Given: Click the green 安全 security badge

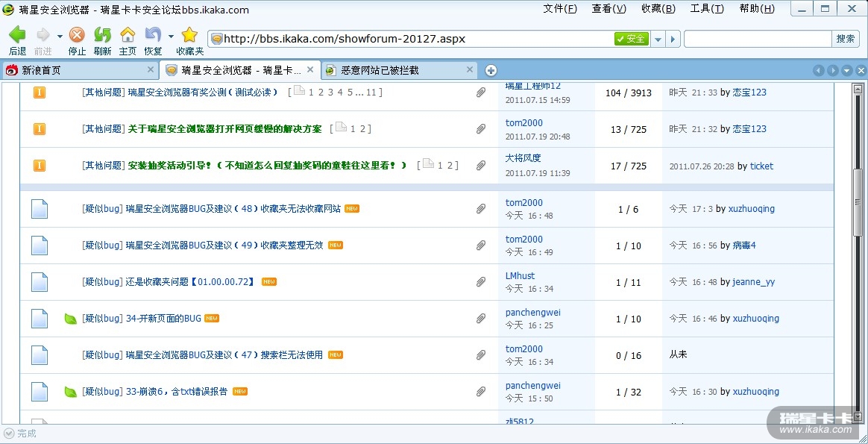Looking at the screenshot, I should pos(631,39).
